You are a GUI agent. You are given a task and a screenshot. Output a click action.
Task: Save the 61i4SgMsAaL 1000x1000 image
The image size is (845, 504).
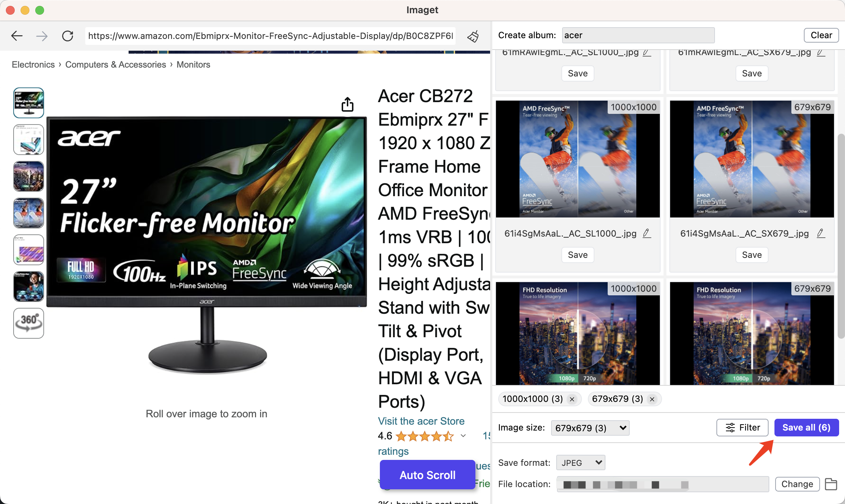(578, 255)
